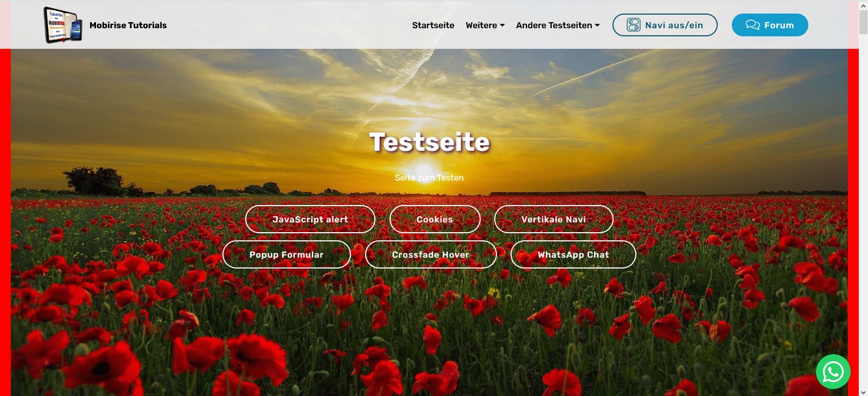Open the Crossfade Hover demo

[431, 254]
